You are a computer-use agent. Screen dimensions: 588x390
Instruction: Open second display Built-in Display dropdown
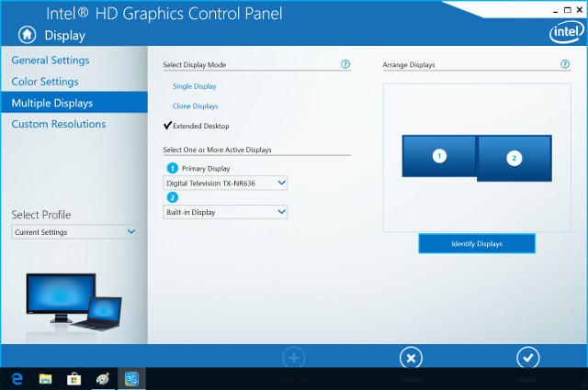tap(225, 212)
